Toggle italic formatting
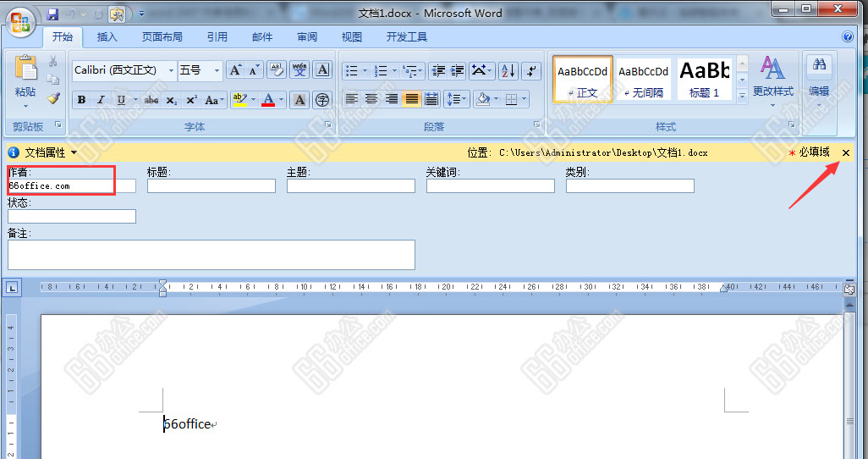 pyautogui.click(x=101, y=100)
